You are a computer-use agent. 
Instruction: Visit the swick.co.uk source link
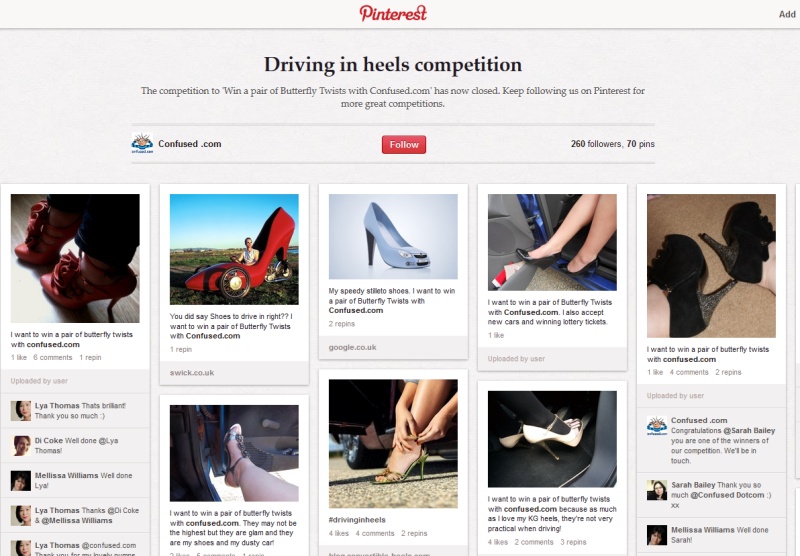coord(192,373)
